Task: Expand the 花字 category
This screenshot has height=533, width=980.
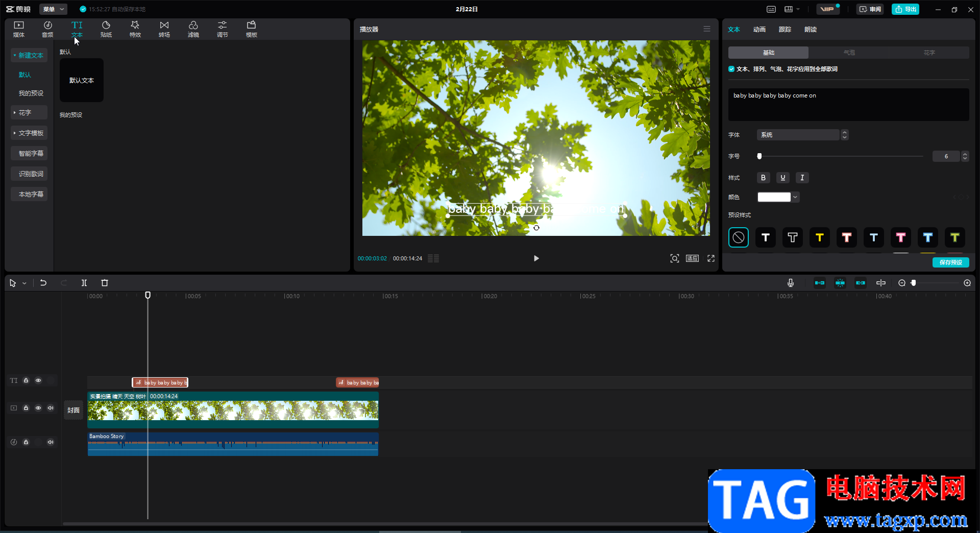Action: (x=29, y=112)
